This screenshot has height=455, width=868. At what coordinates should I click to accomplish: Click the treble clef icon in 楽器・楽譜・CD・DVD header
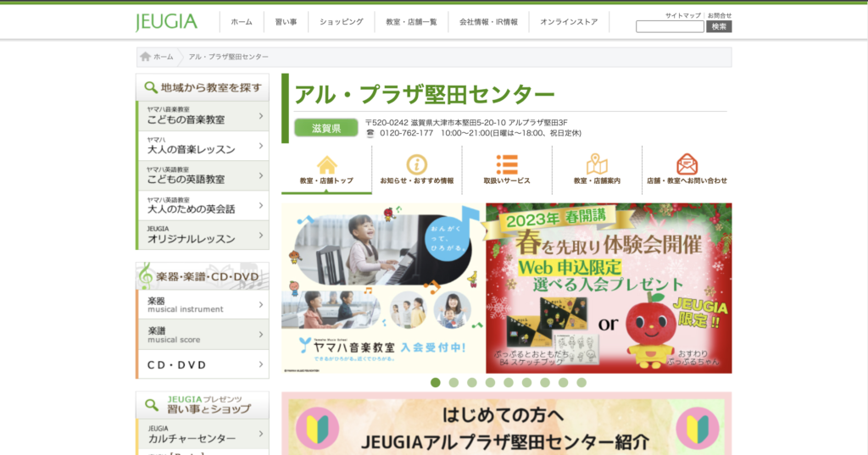pyautogui.click(x=146, y=275)
